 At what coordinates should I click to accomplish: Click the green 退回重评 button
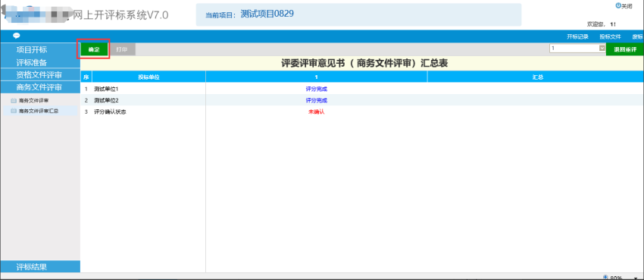(x=625, y=49)
